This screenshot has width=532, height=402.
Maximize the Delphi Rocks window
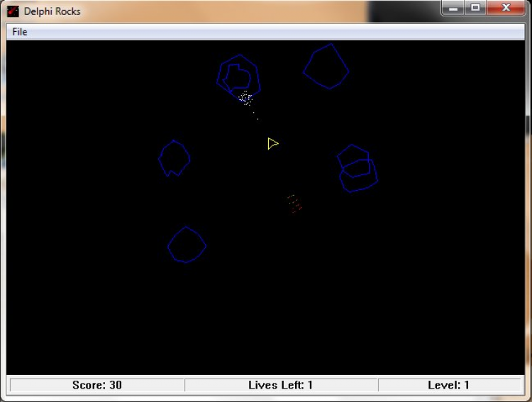(475, 8)
